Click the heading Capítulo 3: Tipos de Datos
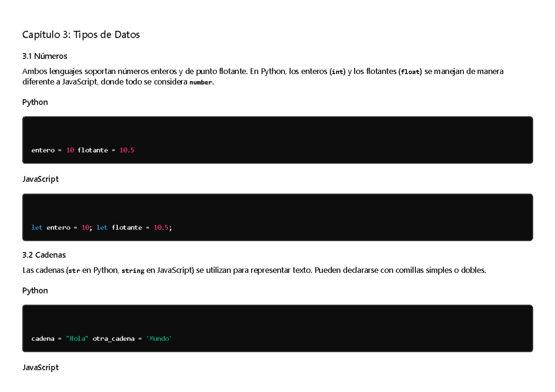Viewport: 555px width, 392px height. tap(81, 34)
